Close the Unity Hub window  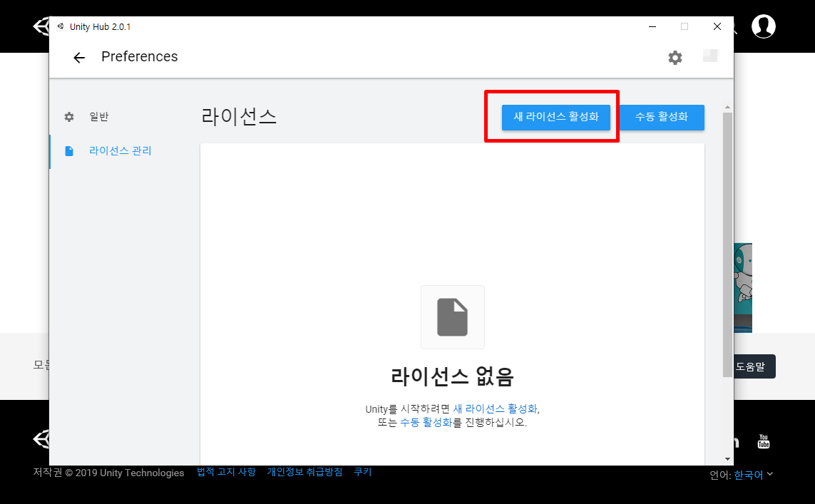[717, 26]
